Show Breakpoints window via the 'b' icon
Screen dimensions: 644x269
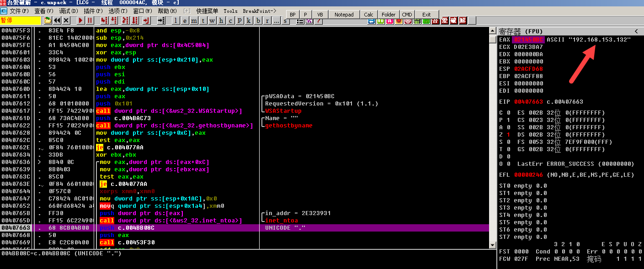click(258, 21)
